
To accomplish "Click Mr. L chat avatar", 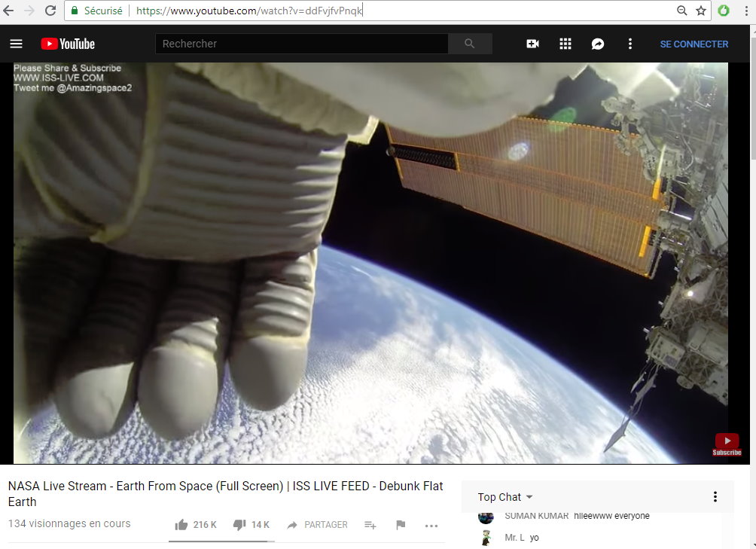I will point(486,538).
